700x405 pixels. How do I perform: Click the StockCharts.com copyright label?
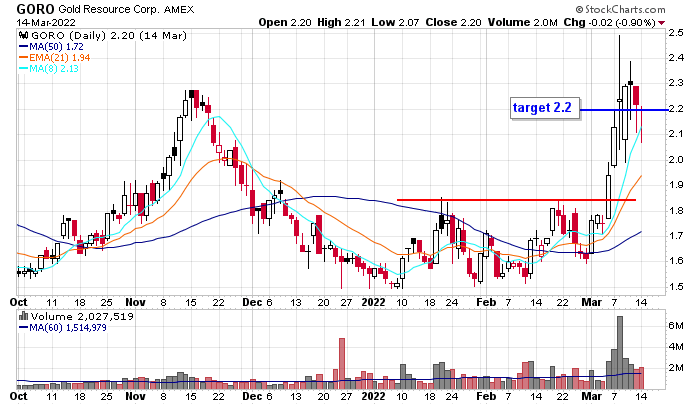(x=620, y=9)
